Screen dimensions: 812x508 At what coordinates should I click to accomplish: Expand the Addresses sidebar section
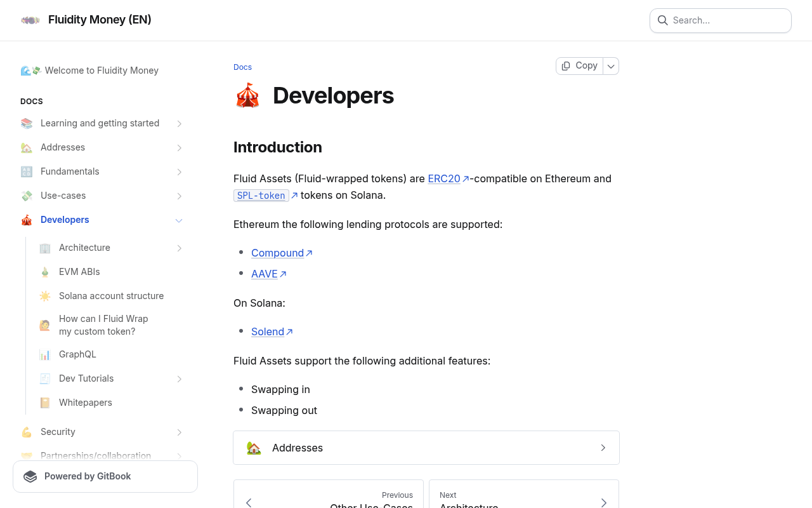click(180, 148)
